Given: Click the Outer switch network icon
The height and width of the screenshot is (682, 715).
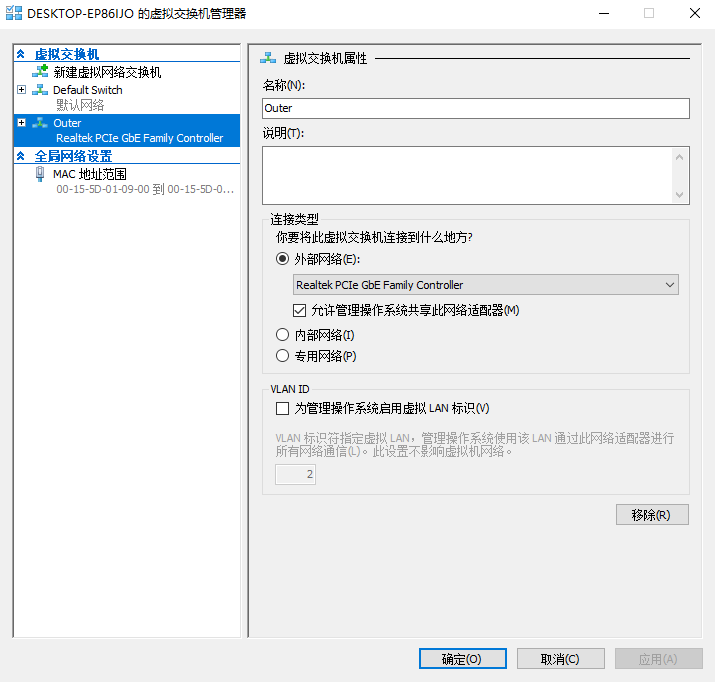Looking at the screenshot, I should pos(40,123).
